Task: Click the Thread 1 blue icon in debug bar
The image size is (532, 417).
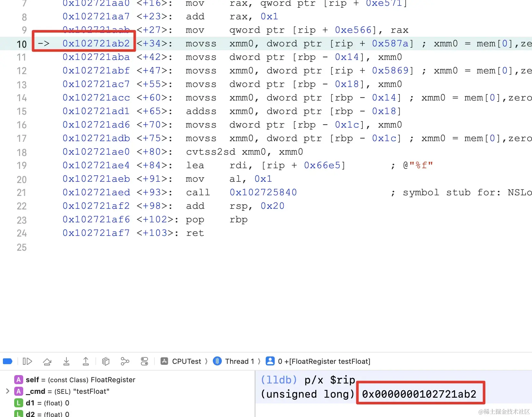Action: pos(217,361)
